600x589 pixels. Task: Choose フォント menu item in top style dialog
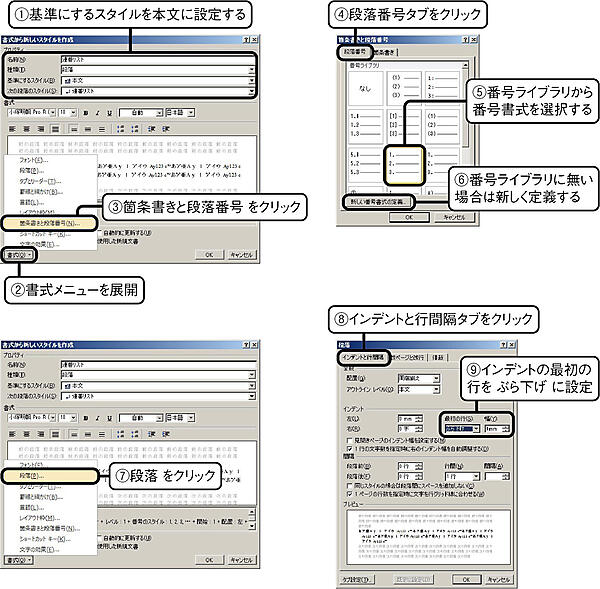point(33,160)
